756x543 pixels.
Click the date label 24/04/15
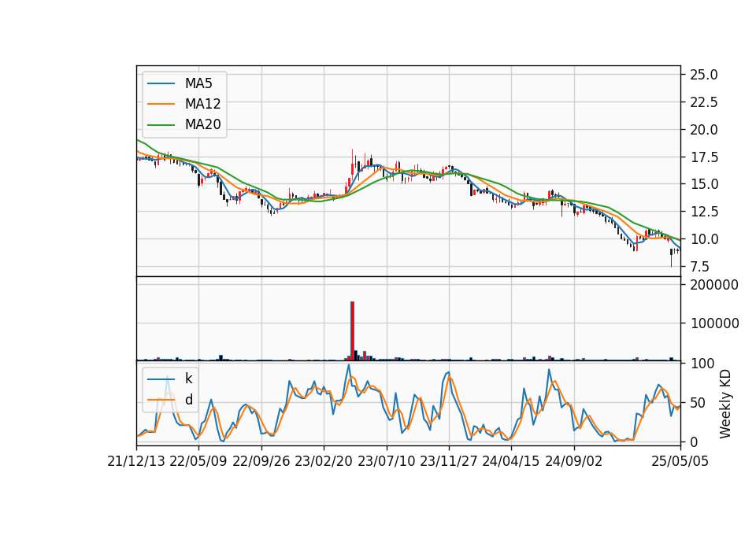tap(511, 461)
